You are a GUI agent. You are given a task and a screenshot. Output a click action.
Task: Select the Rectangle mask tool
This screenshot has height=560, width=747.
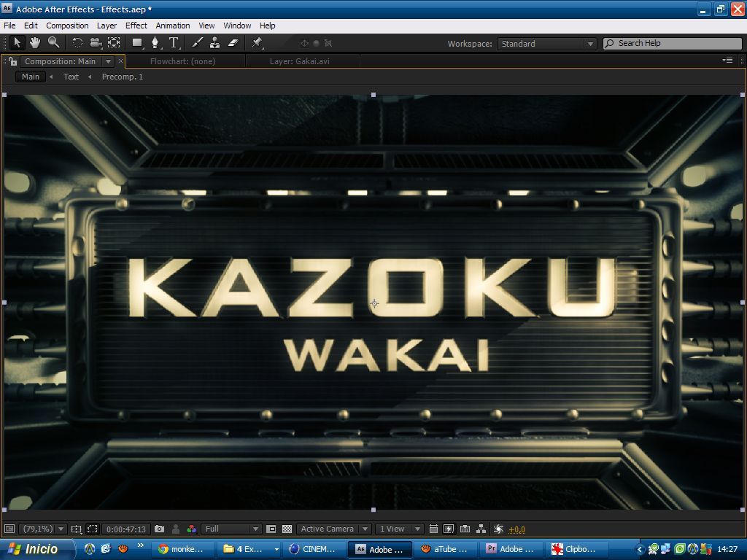tap(137, 43)
